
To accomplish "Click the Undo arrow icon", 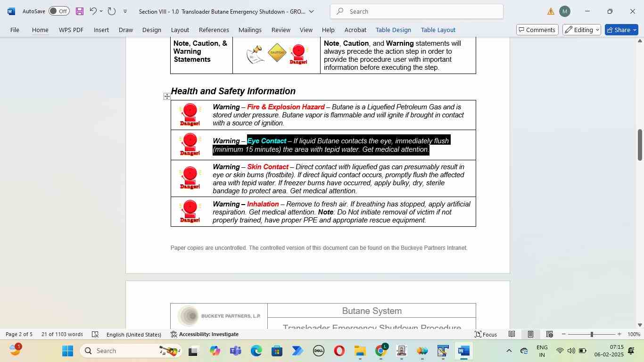I will tap(93, 11).
